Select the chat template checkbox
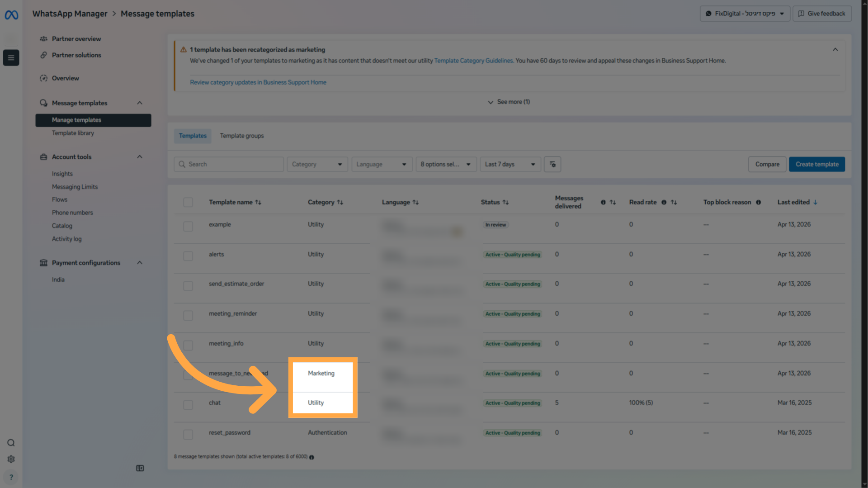The height and width of the screenshot is (488, 868). click(x=188, y=405)
